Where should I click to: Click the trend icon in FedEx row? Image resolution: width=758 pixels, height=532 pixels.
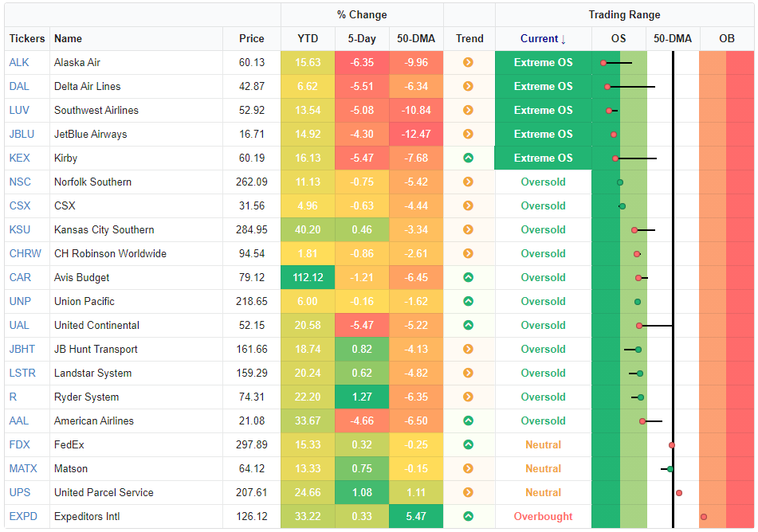point(468,444)
